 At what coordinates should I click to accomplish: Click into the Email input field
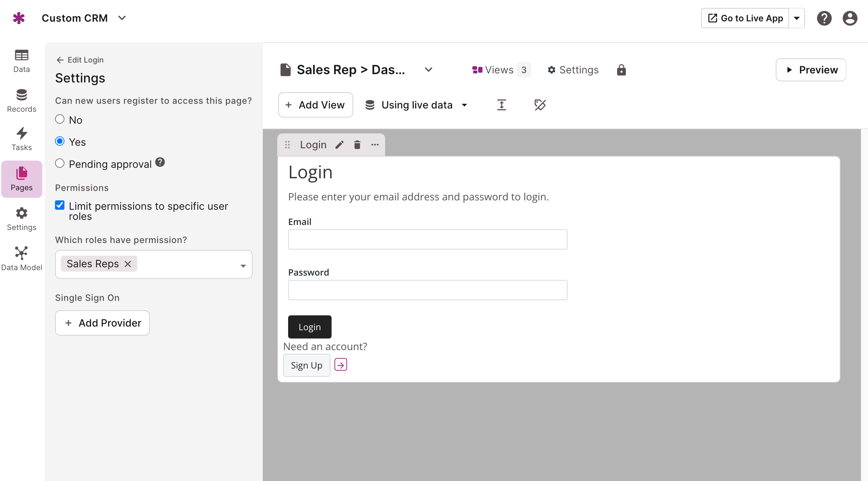pos(427,239)
